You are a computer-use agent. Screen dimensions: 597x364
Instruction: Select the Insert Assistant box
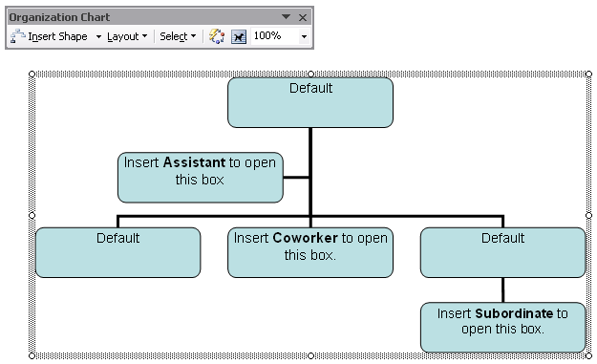201,178
